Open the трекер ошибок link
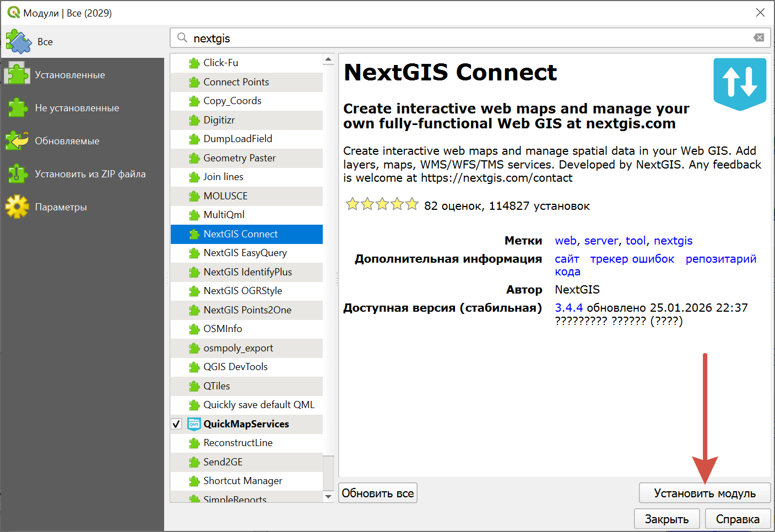This screenshot has height=532, width=775. [632, 259]
